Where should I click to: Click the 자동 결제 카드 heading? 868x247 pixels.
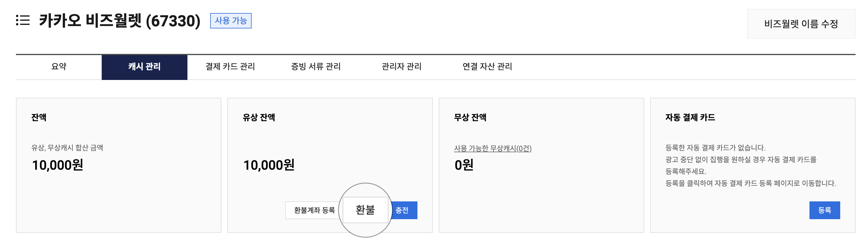[x=690, y=117]
